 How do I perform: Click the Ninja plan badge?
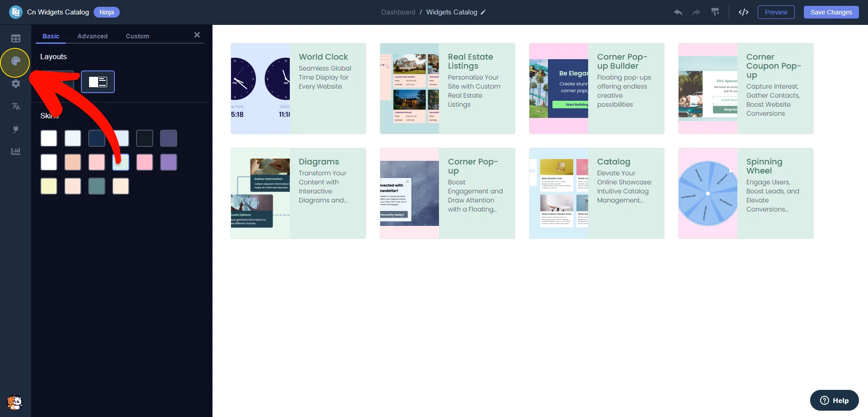[107, 12]
